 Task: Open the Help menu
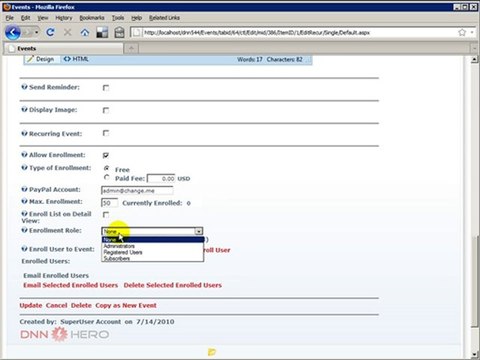[x=136, y=18]
